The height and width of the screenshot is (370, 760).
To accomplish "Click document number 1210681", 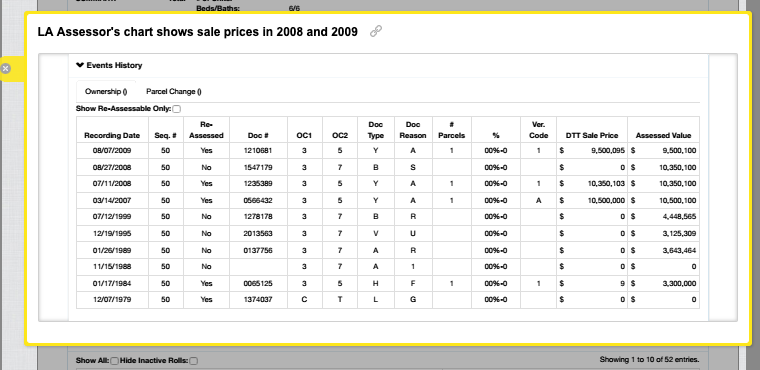I will point(258,151).
